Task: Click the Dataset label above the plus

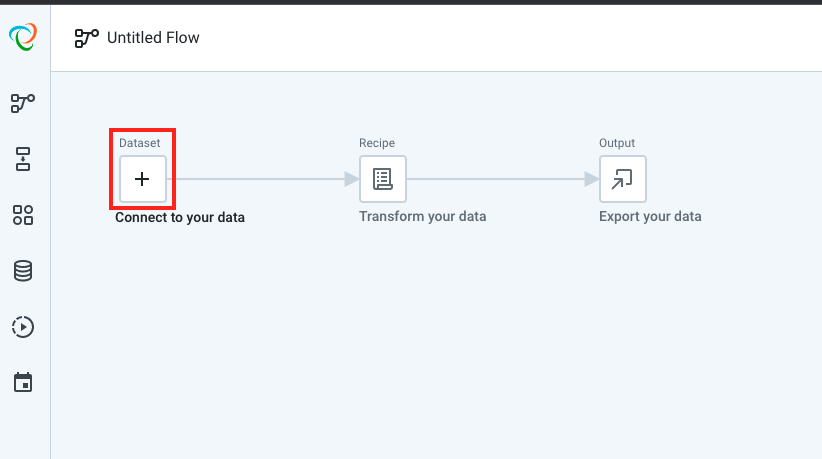Action: 139,143
